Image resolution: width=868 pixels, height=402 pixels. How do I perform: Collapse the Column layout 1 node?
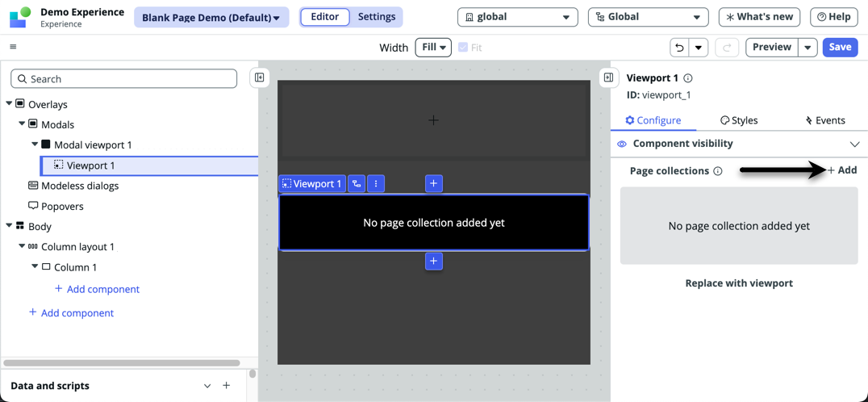coord(22,246)
